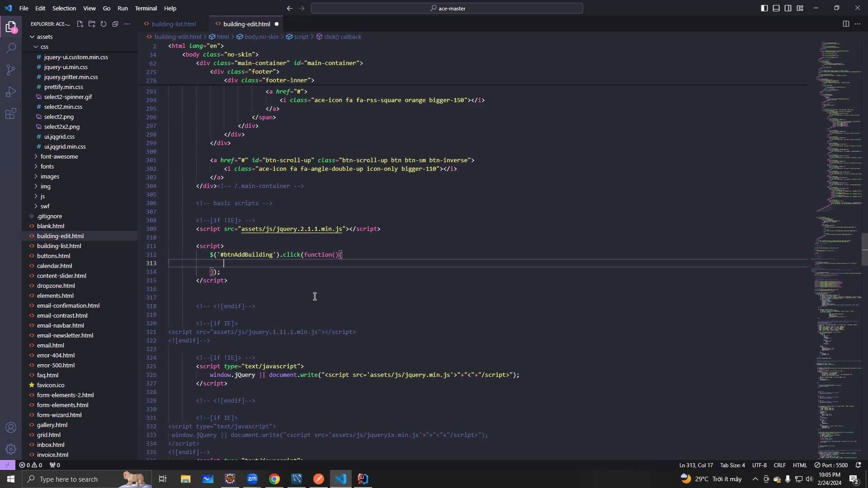868x488 pixels.
Task: Expand the fonts folder
Action: [x=47, y=166]
